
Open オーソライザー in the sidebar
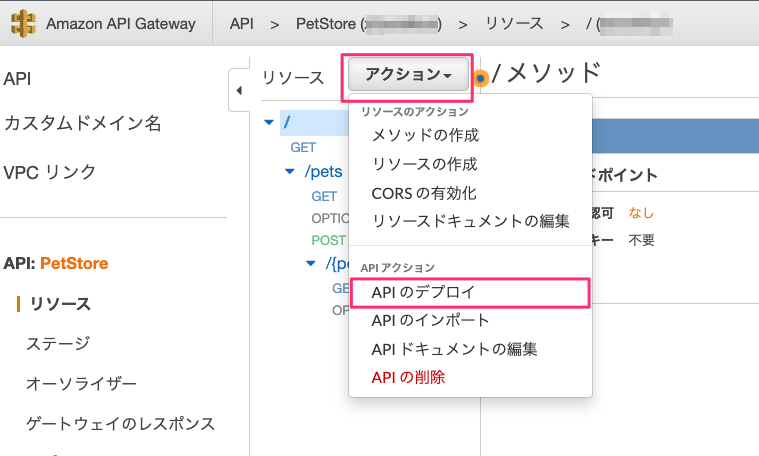click(x=81, y=383)
